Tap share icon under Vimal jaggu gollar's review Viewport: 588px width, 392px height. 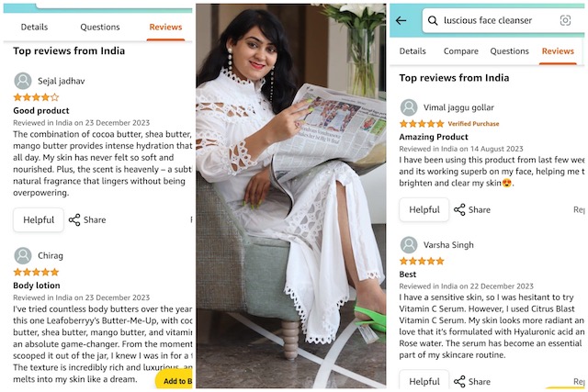459,210
